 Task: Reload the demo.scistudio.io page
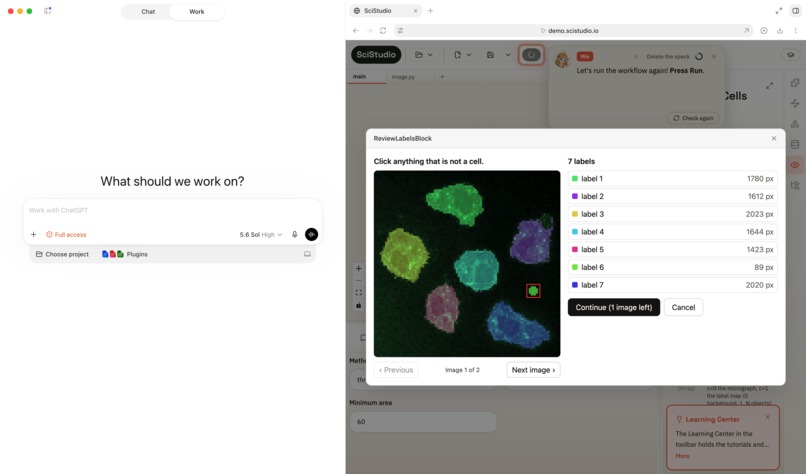point(383,31)
